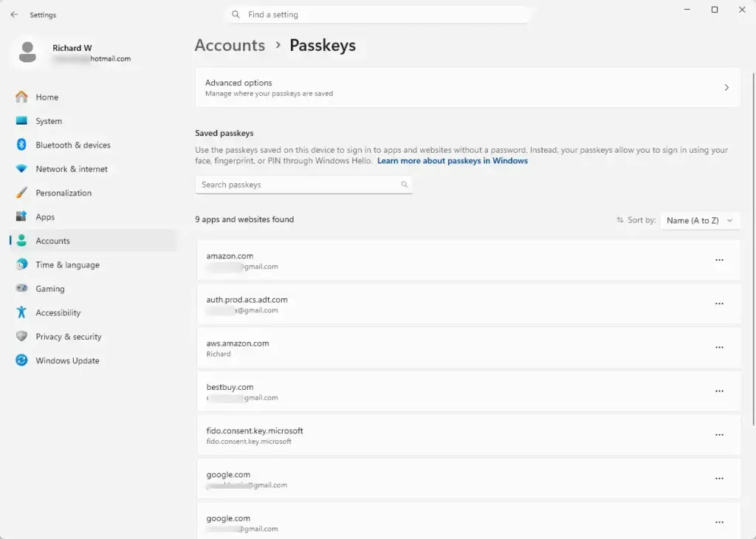Click the Passkeys page title
The image size is (756, 539).
[x=323, y=45]
